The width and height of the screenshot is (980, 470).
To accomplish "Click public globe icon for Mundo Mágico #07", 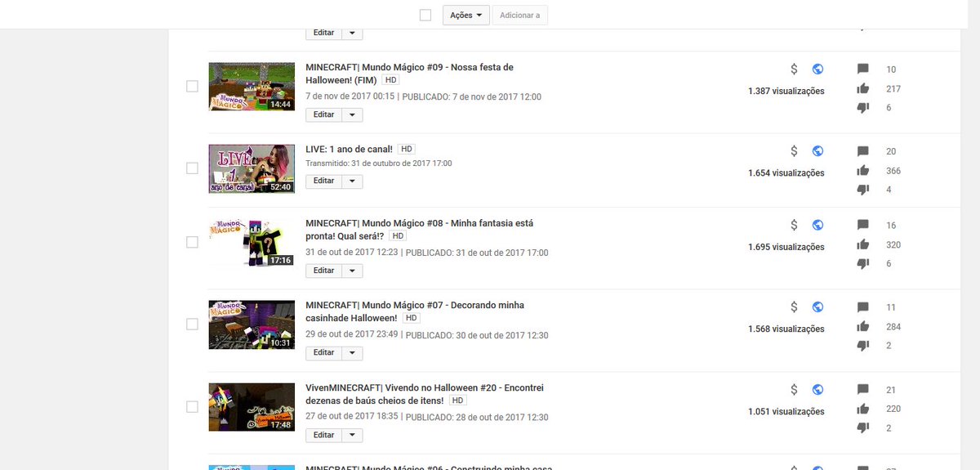I will tap(817, 307).
